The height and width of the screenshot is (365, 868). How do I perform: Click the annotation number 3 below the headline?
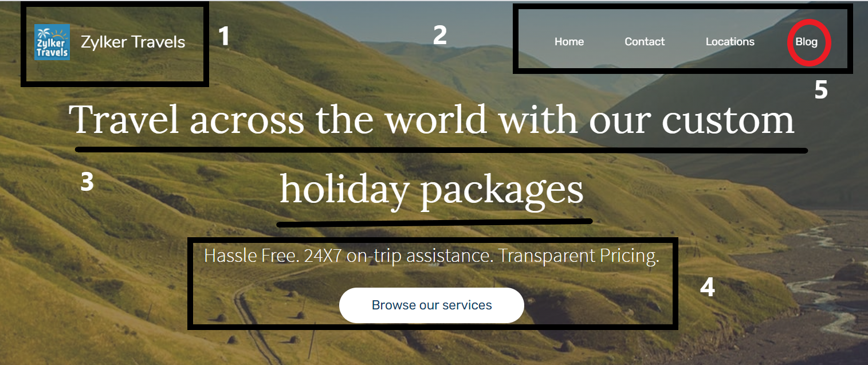pos(87,182)
